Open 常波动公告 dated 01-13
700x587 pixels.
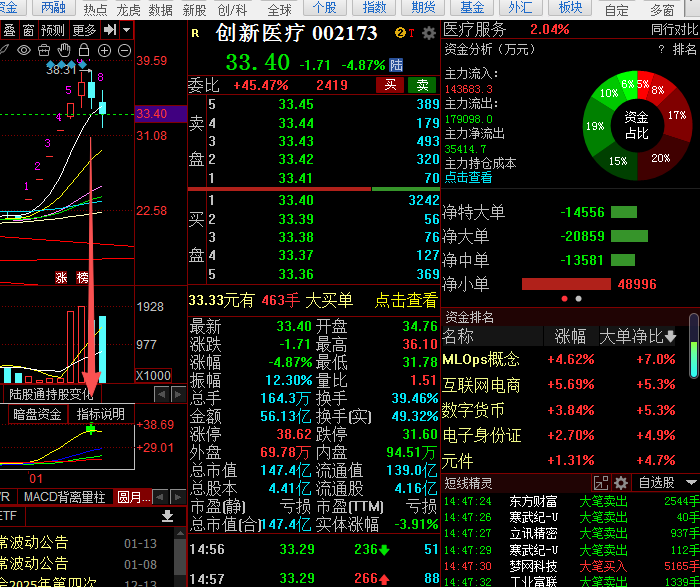click(x=79, y=543)
